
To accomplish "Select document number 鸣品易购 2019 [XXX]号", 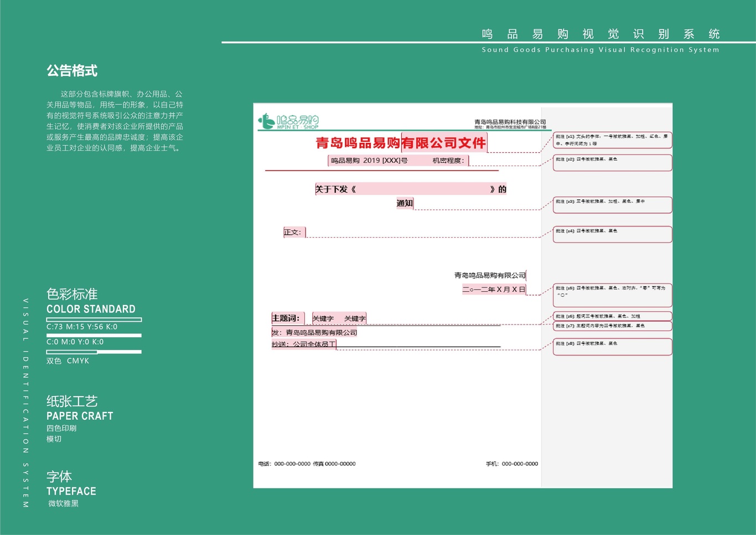I will coord(369,161).
